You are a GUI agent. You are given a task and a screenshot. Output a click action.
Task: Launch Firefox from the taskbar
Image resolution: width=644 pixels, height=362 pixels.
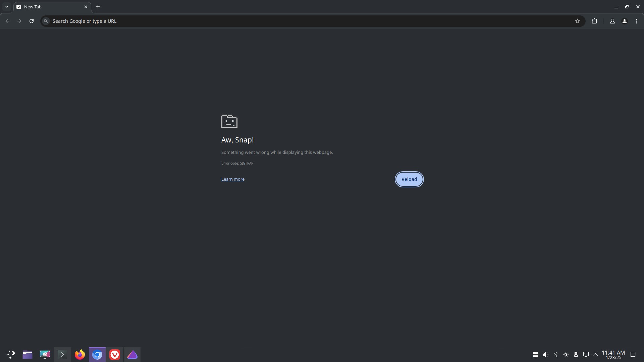coord(80,355)
